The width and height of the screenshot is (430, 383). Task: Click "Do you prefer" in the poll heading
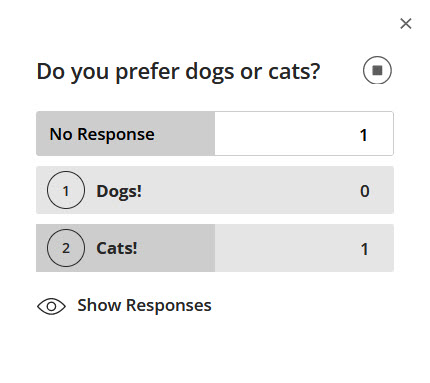click(108, 72)
